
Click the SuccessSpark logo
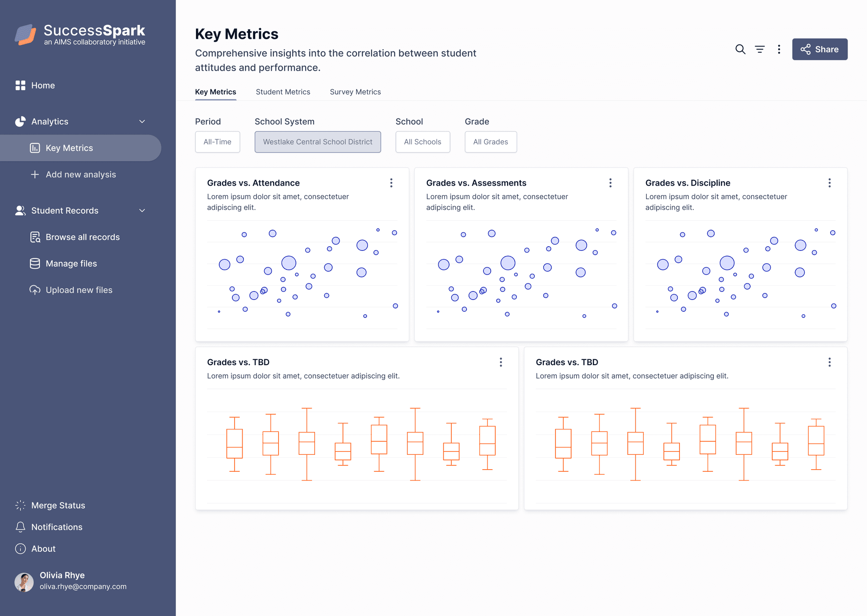click(80, 34)
